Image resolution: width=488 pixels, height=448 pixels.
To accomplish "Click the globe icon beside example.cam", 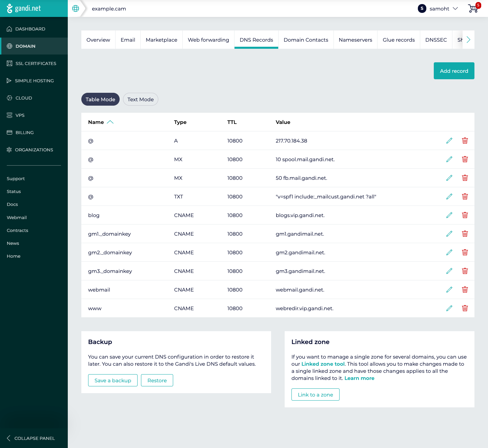I will point(76,8).
